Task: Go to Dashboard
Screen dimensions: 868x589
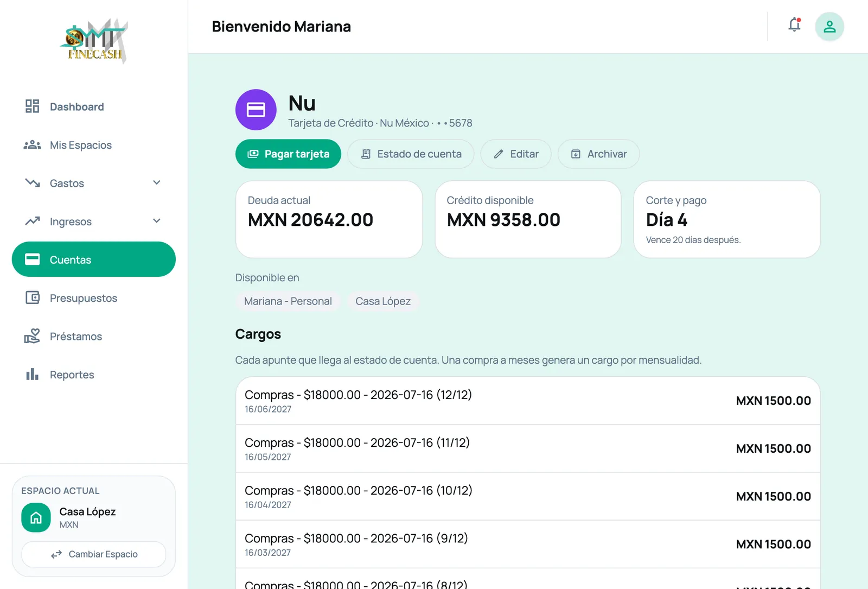Action: pos(94,107)
